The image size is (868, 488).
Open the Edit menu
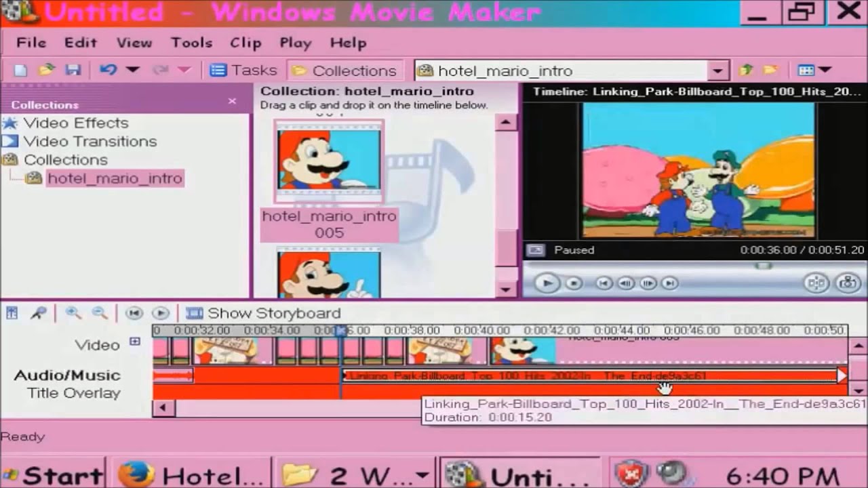(x=81, y=43)
